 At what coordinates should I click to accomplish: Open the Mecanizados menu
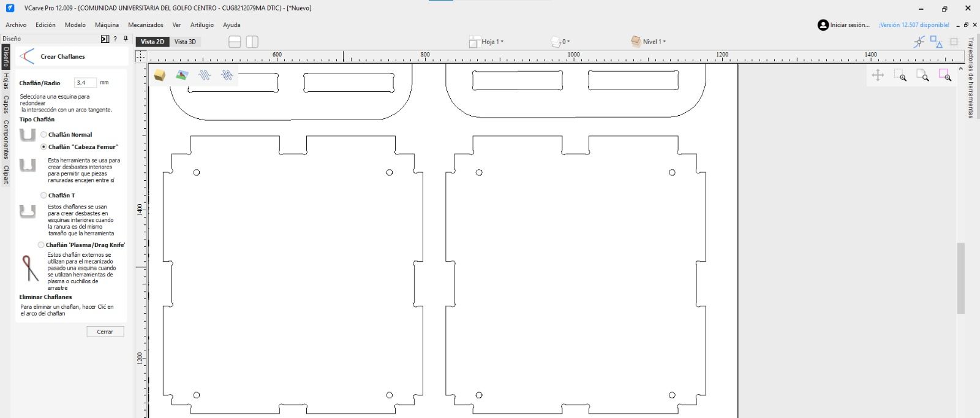[x=146, y=25]
